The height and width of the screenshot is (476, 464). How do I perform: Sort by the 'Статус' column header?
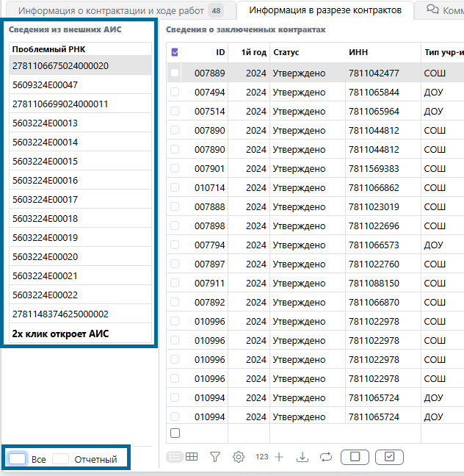[x=286, y=53]
